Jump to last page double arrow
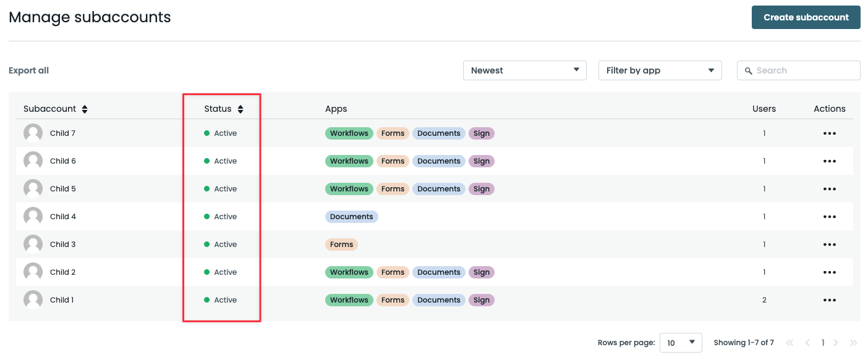This screenshot has height=360, width=868. pyautogui.click(x=854, y=343)
